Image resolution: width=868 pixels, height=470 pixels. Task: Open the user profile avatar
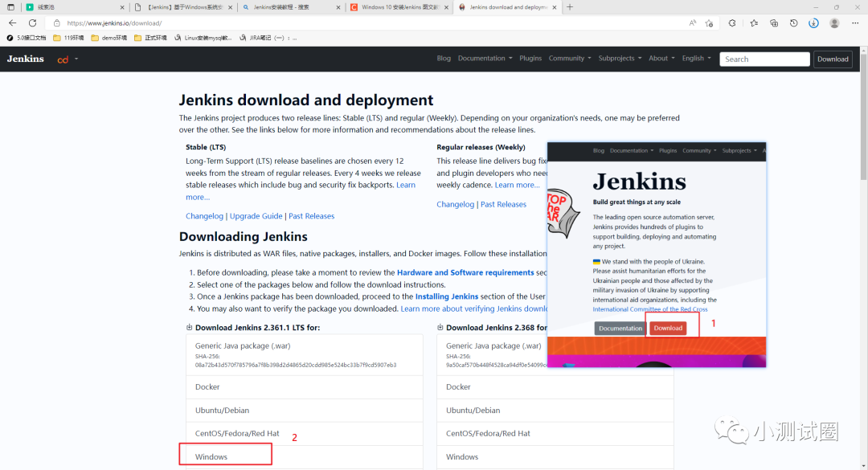(834, 23)
